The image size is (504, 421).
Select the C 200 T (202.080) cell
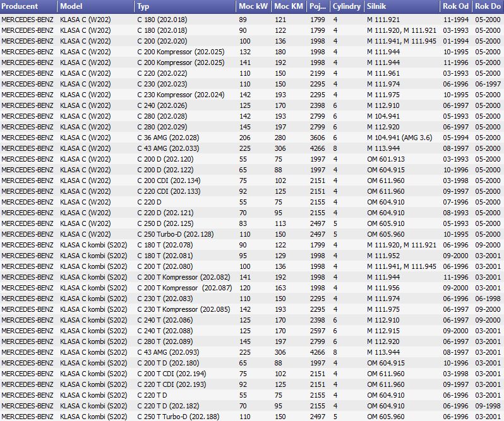pos(165,266)
